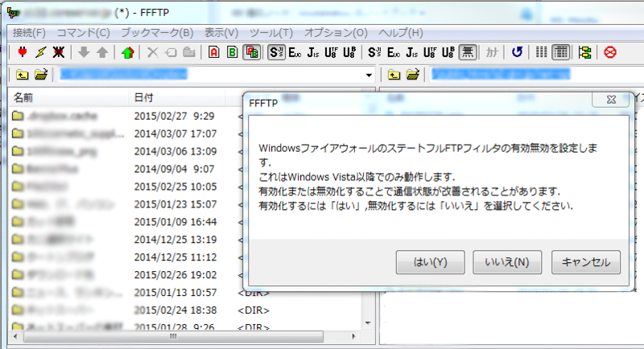Screen dimensions: 644x349
Task: Open the ヘルプ(H) menu
Action: coord(400,32)
